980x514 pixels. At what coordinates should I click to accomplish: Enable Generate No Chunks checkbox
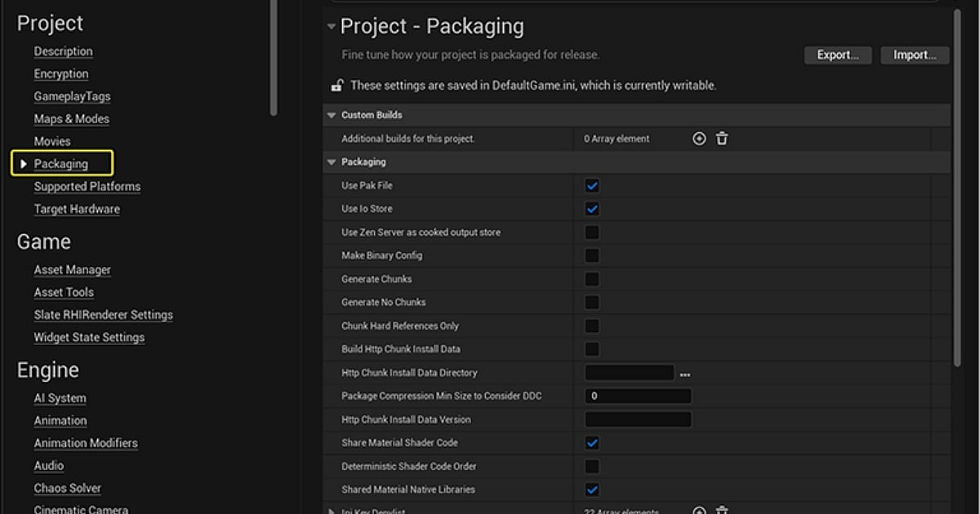(592, 303)
